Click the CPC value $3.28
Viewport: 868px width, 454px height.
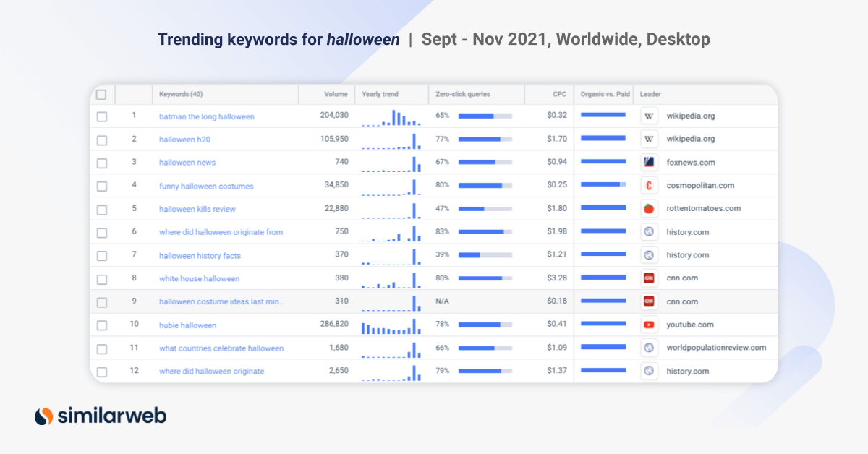(558, 278)
